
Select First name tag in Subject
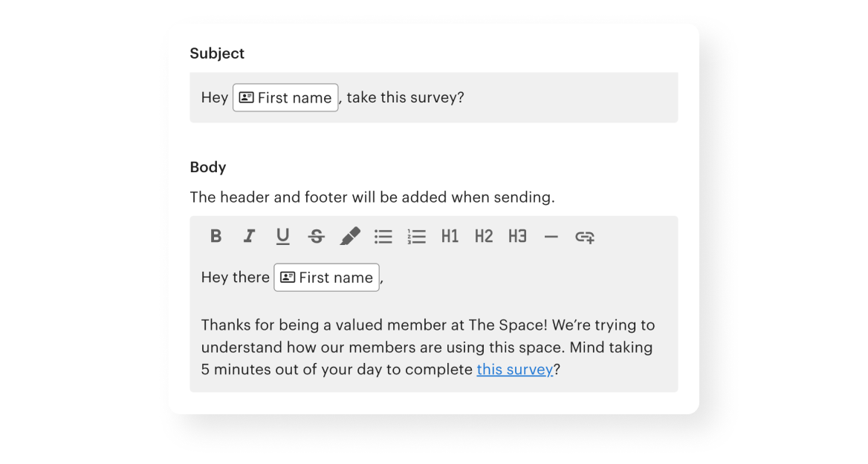[294, 97]
